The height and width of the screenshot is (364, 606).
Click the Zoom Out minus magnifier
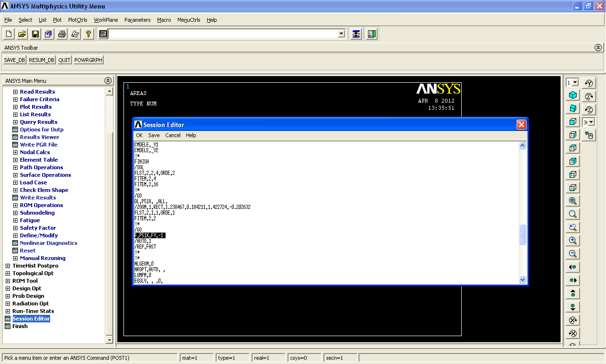click(x=573, y=254)
